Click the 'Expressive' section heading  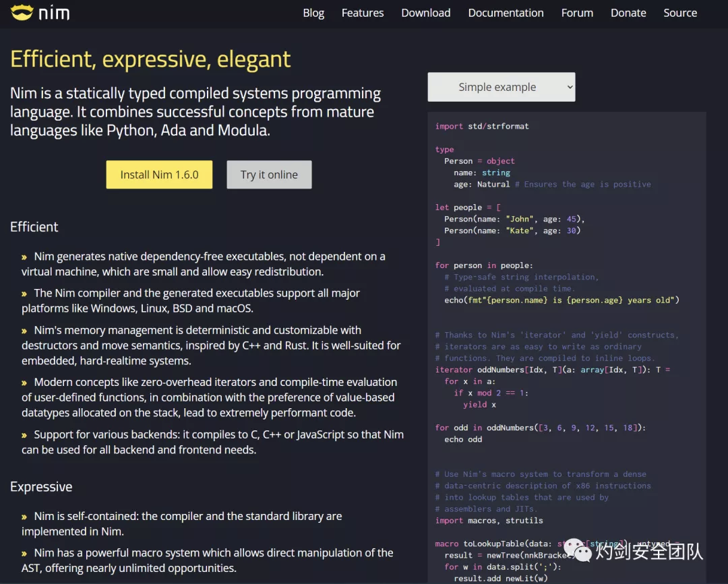[x=41, y=486]
